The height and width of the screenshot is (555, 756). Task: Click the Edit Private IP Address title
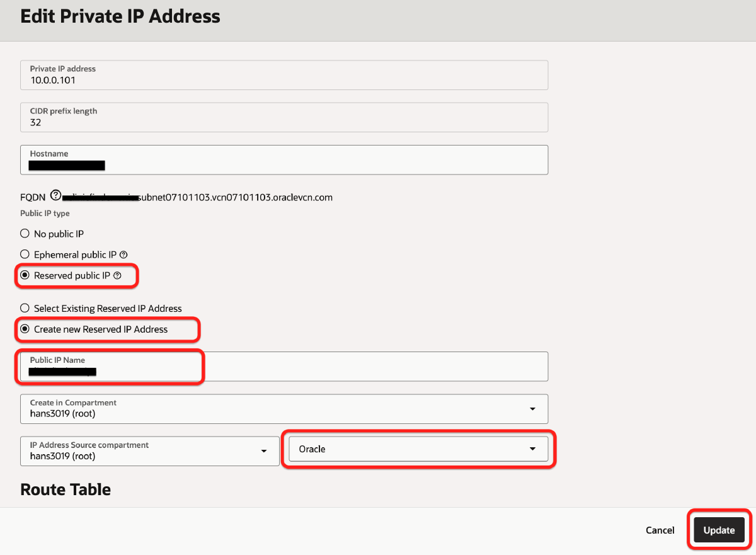point(120,16)
